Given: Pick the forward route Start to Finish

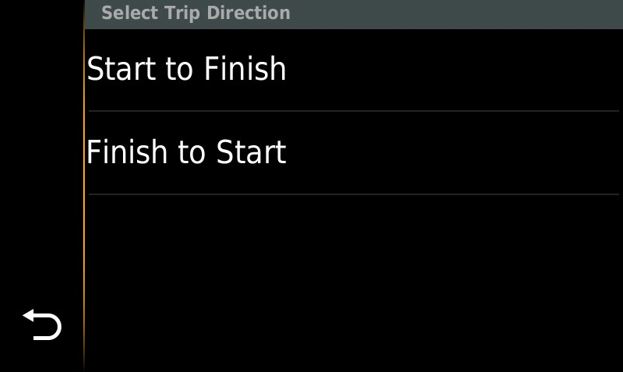Looking at the screenshot, I should (x=354, y=70).
